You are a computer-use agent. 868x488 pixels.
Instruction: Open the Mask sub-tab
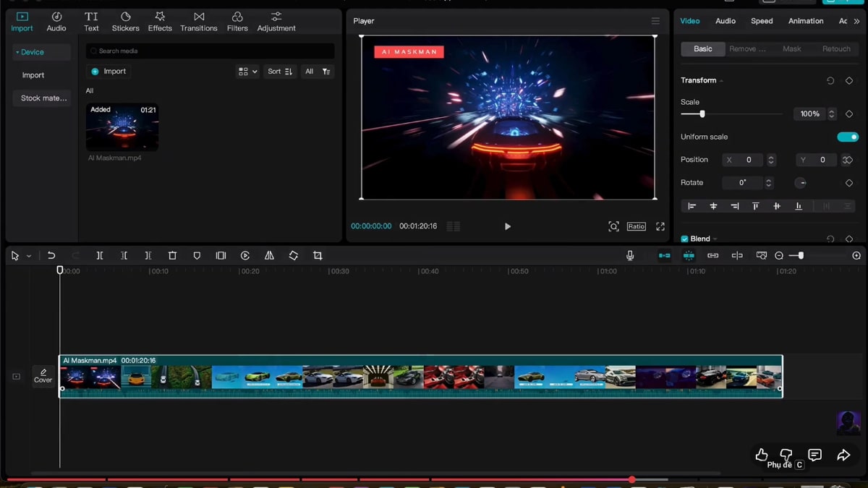click(791, 48)
